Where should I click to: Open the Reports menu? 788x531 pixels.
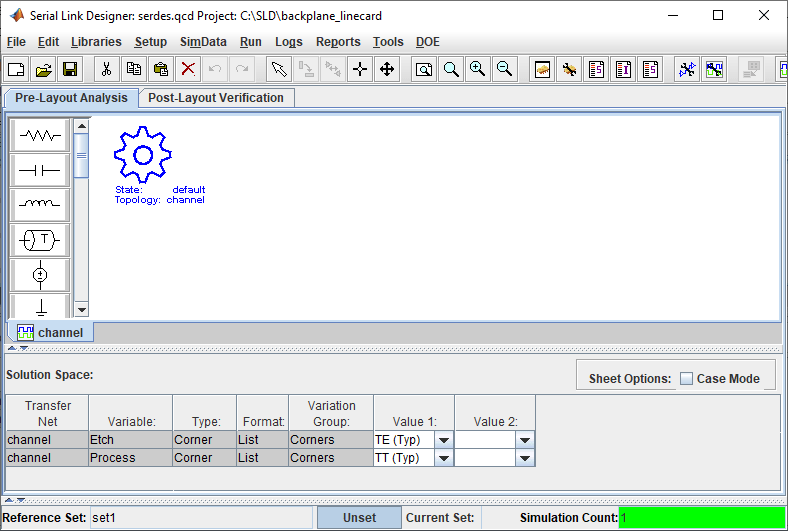(x=338, y=42)
